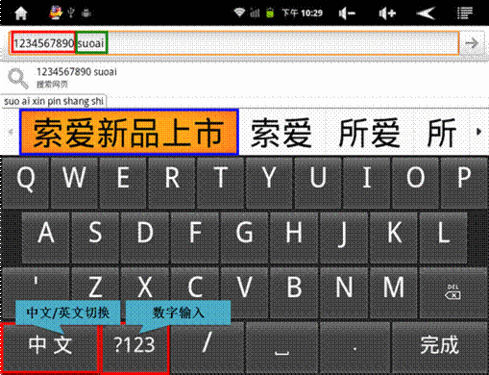Screen dimensions: 489x375
Task: Tap the clock showing 下午 10:29
Action: point(302,13)
